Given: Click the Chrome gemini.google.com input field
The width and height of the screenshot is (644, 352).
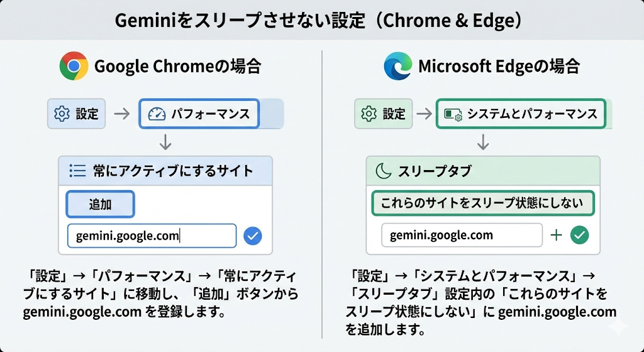Looking at the screenshot, I should (152, 236).
